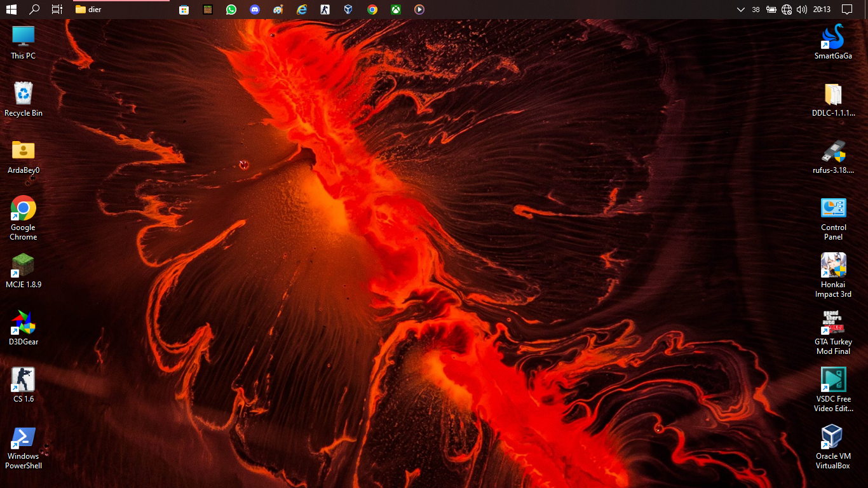The image size is (868, 488).
Task: Open Discord from the taskbar
Action: (254, 10)
